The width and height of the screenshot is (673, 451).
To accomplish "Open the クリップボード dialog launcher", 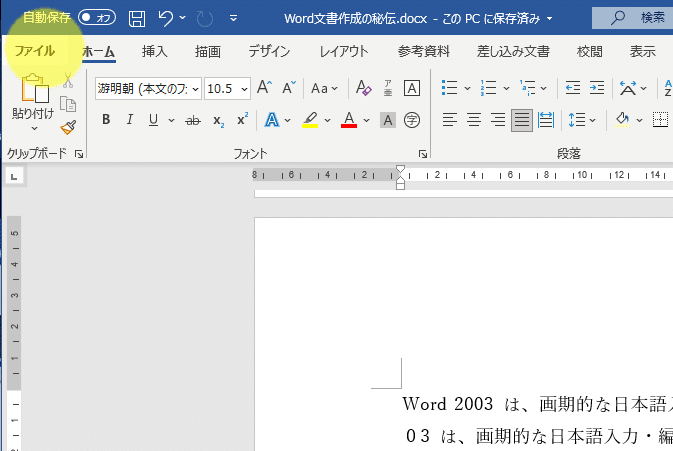I will (x=79, y=154).
